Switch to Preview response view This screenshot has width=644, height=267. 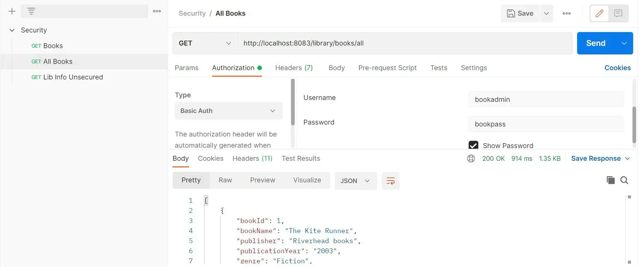click(263, 180)
